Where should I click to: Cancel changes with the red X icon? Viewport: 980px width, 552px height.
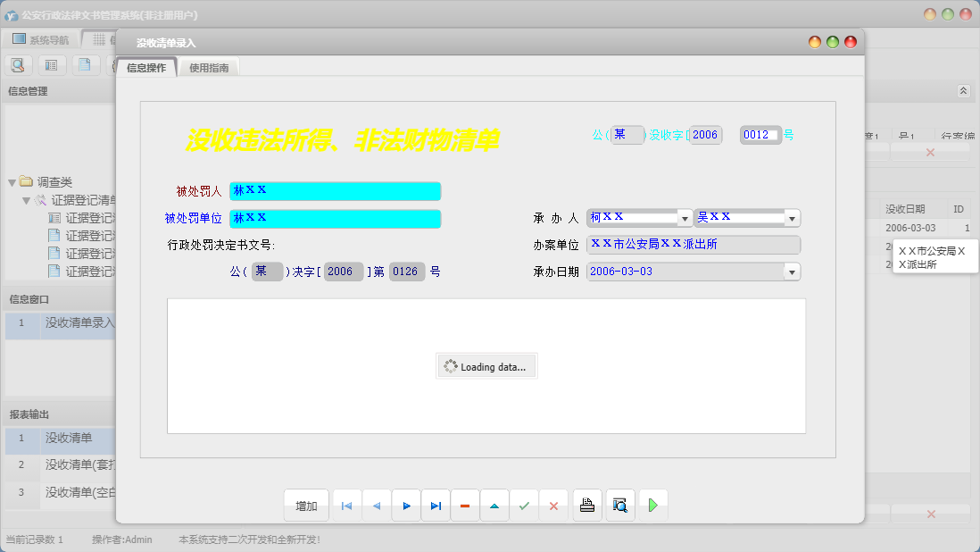[x=553, y=506]
